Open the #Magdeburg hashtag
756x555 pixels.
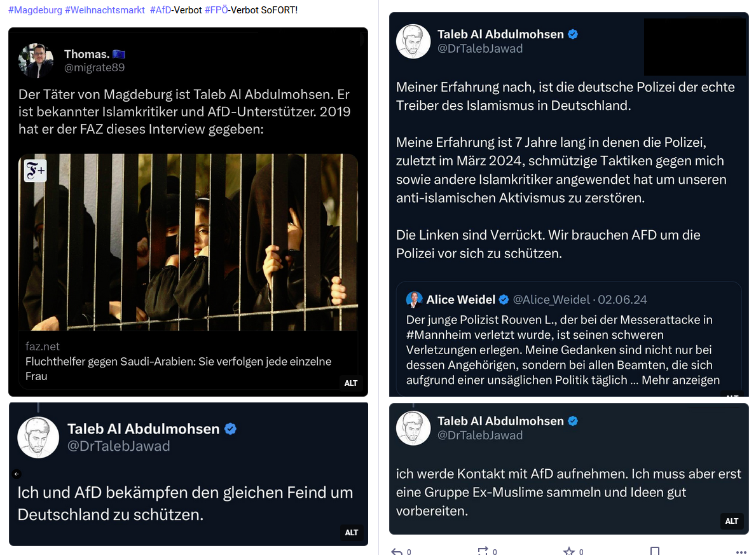click(35, 10)
